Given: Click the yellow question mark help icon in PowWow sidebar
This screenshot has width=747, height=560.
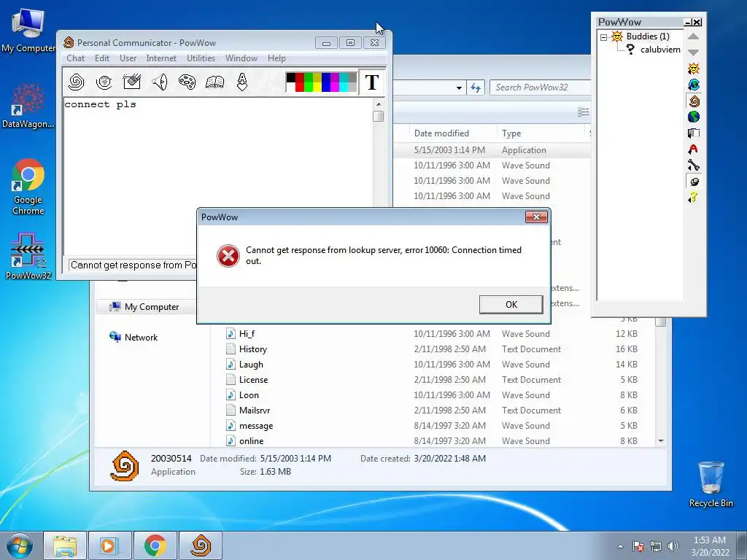Looking at the screenshot, I should pos(694,197).
